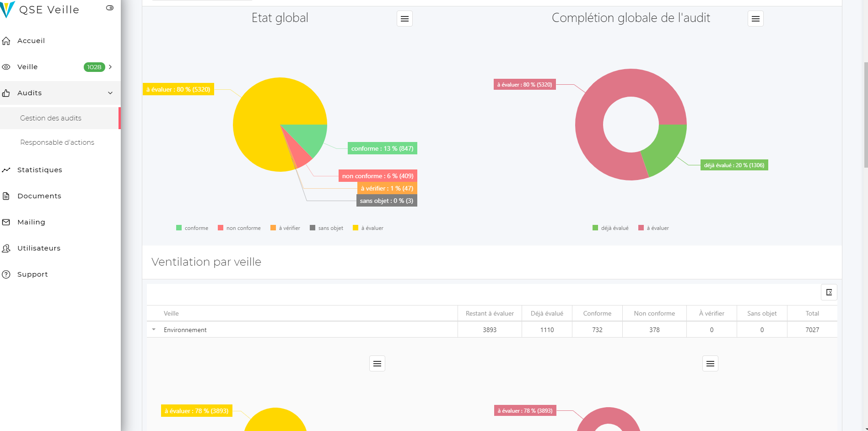Screen dimensions: 868x431
Task: Click the Conforme column header
Action: pos(597,313)
